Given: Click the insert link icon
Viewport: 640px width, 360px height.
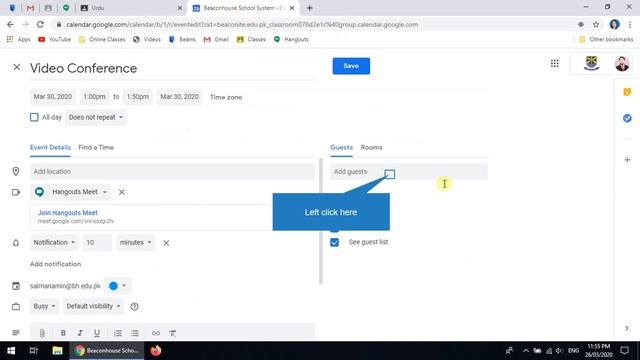Looking at the screenshot, I should [x=156, y=333].
